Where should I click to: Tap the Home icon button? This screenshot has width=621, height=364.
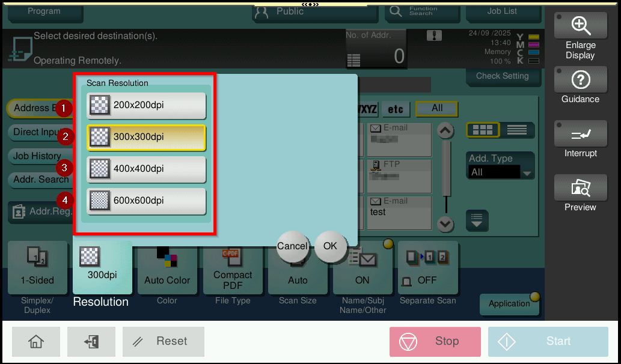[36, 342]
